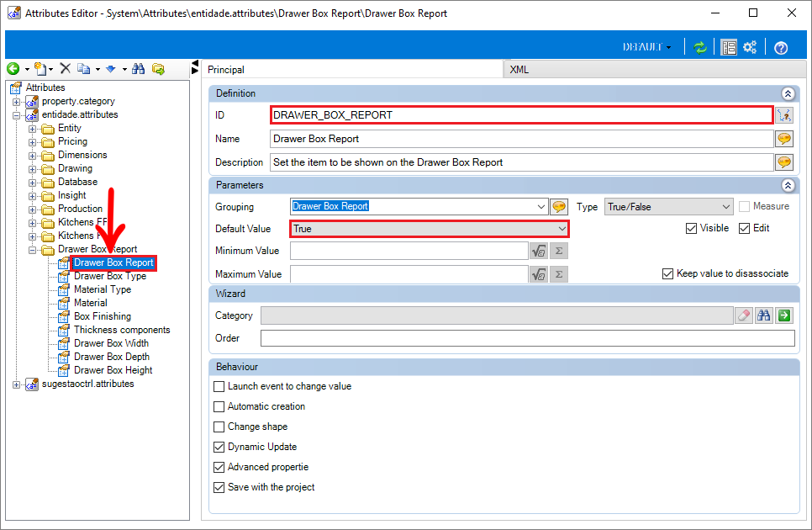Select the Production folder
The height and width of the screenshot is (530, 812).
tap(80, 209)
